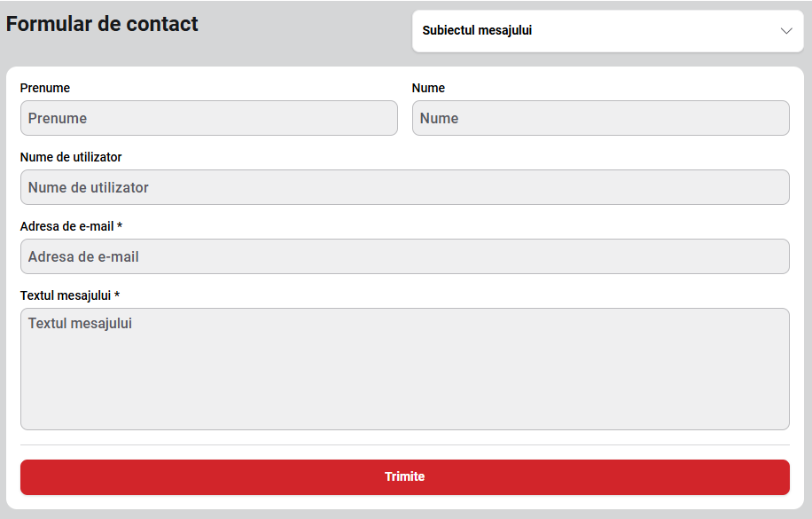Screen dimensions: 812x519
Task: Click into the Nume text field
Action: click(x=600, y=118)
